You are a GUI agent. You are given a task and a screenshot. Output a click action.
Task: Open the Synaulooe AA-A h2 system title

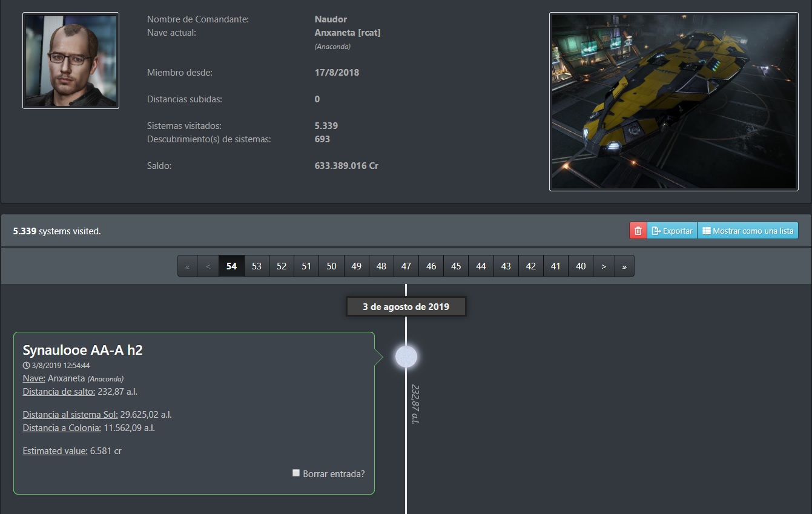[x=82, y=350]
